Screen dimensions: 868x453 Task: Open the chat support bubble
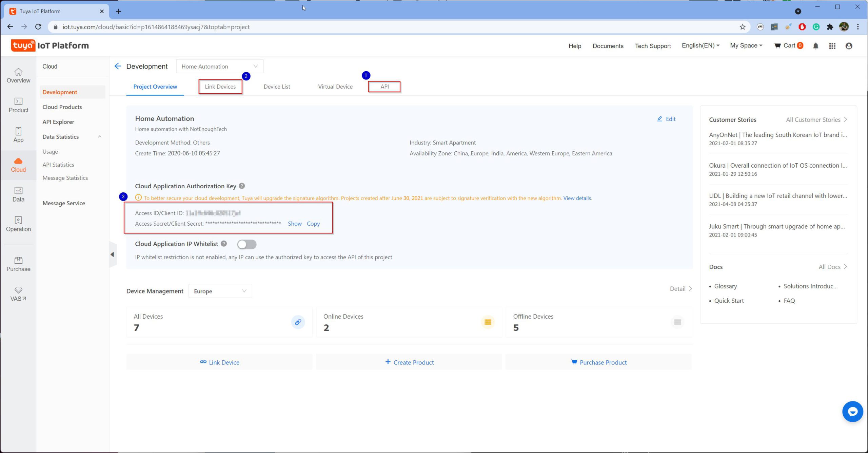coord(852,412)
